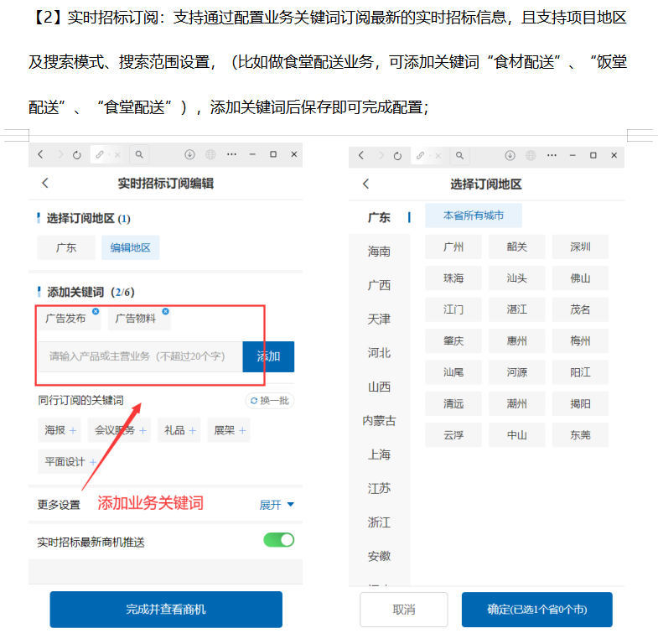Viewport: 658px width, 644px height.
Task: Click download icon in 选择订阅地区 window toolbar
Action: [509, 155]
